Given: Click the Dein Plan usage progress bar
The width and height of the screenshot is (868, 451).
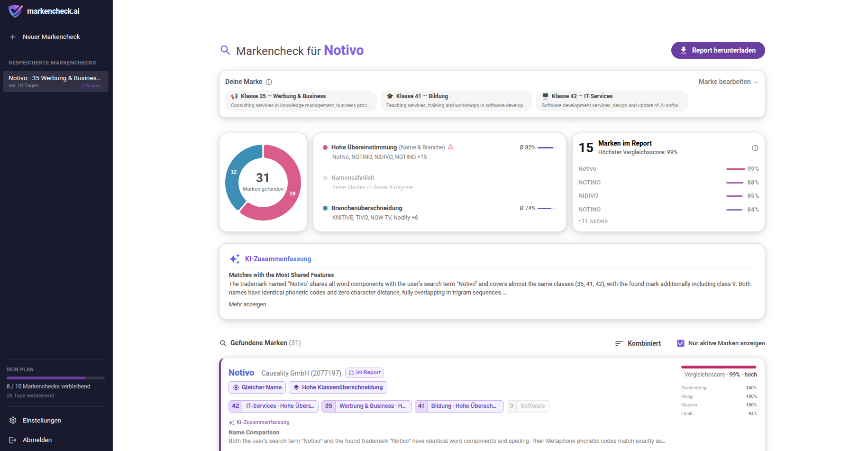Looking at the screenshot, I should coord(55,378).
